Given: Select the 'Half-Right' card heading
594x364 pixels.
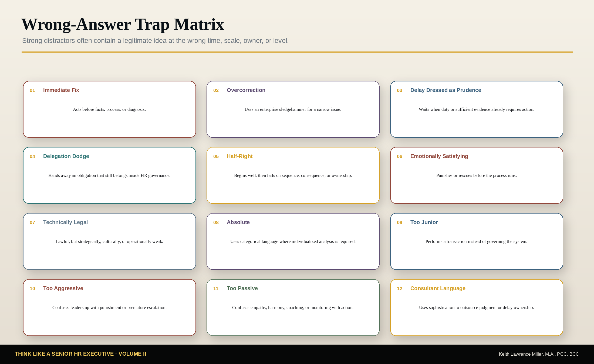Looking at the screenshot, I should 240,156.
